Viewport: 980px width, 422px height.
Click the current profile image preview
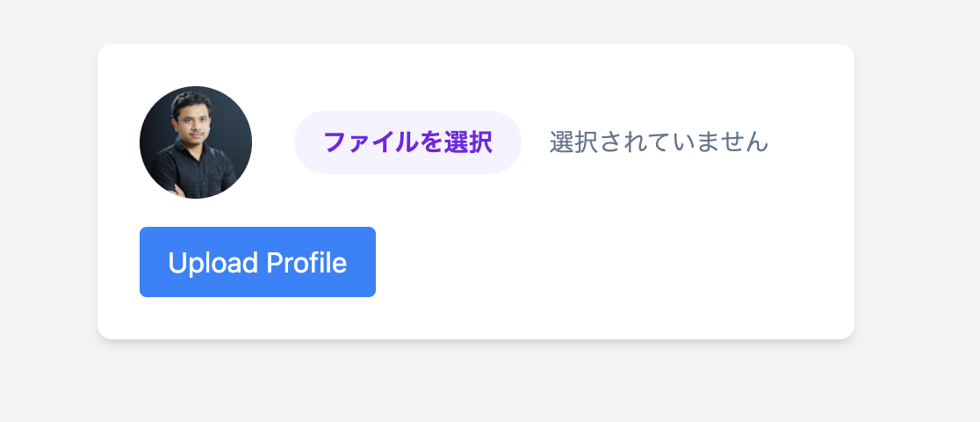coord(196,142)
